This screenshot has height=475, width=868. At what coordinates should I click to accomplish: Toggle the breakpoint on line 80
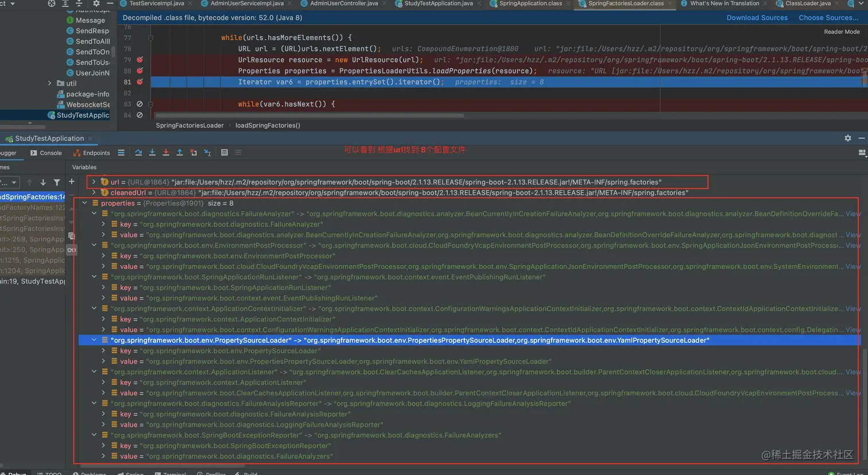click(139, 71)
